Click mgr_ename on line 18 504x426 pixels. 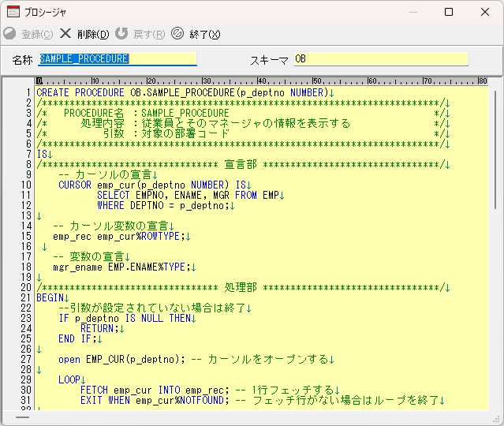[77, 267]
